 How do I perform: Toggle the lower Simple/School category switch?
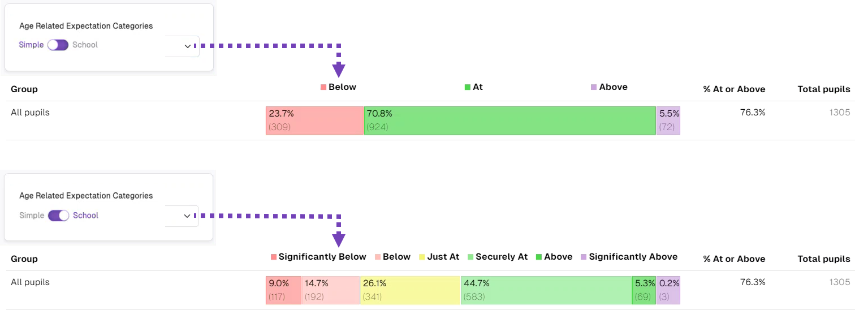tap(58, 216)
